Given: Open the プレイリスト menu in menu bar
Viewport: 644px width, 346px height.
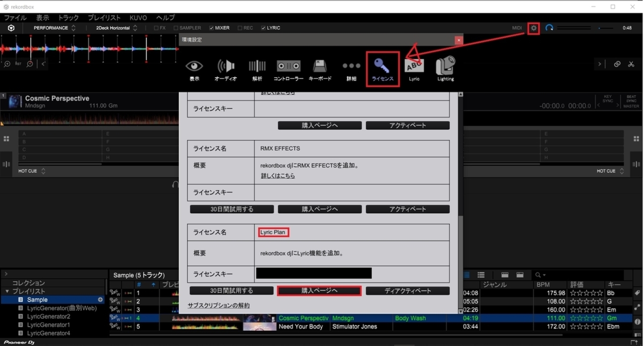Looking at the screenshot, I should (x=104, y=17).
